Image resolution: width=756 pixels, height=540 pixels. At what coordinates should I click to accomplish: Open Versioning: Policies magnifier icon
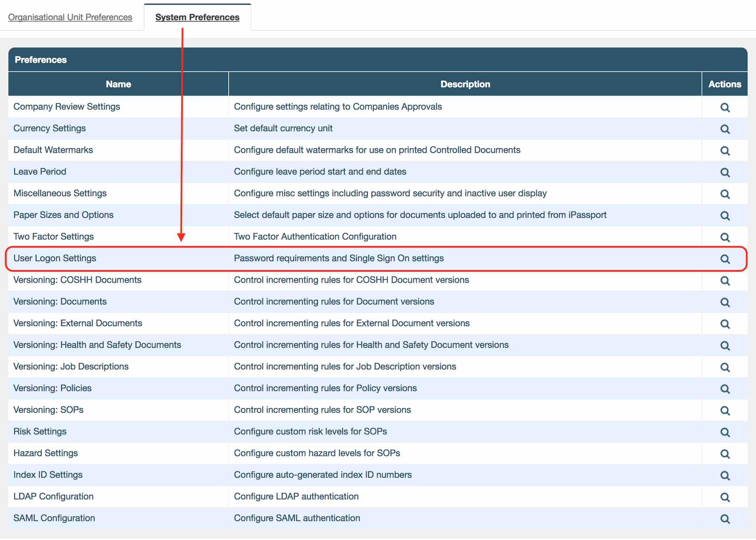(725, 389)
